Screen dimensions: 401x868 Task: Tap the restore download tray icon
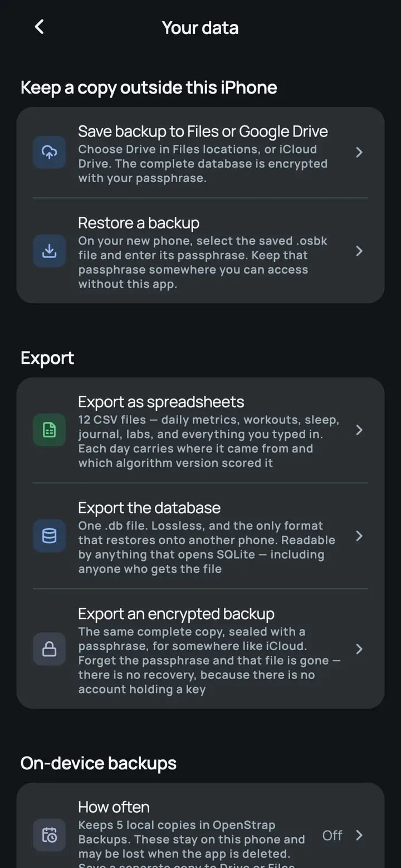[x=50, y=251]
